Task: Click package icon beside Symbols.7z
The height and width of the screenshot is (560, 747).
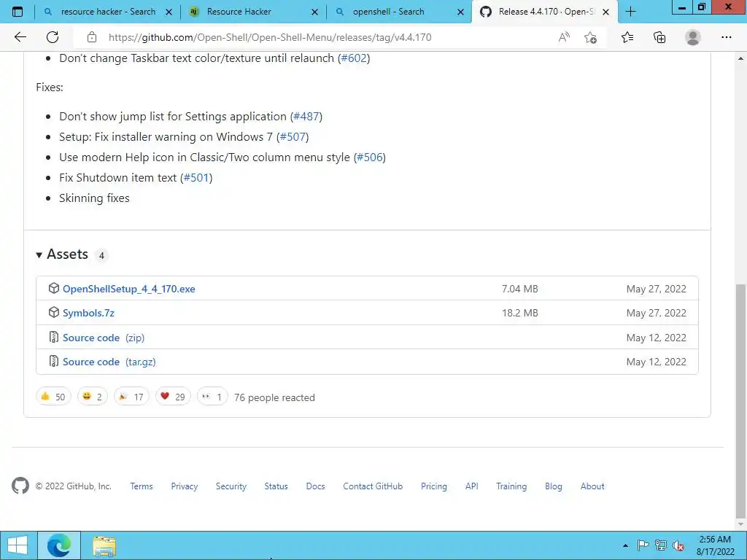Action: (53, 312)
